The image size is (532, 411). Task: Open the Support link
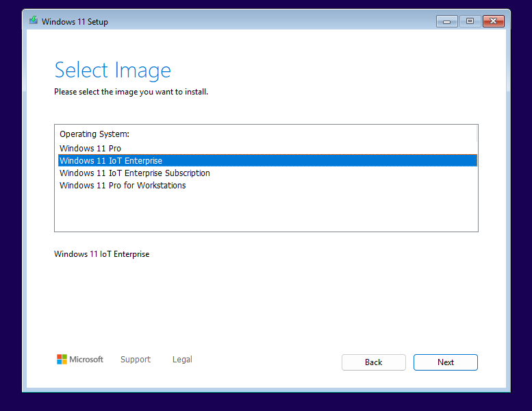[x=136, y=360]
